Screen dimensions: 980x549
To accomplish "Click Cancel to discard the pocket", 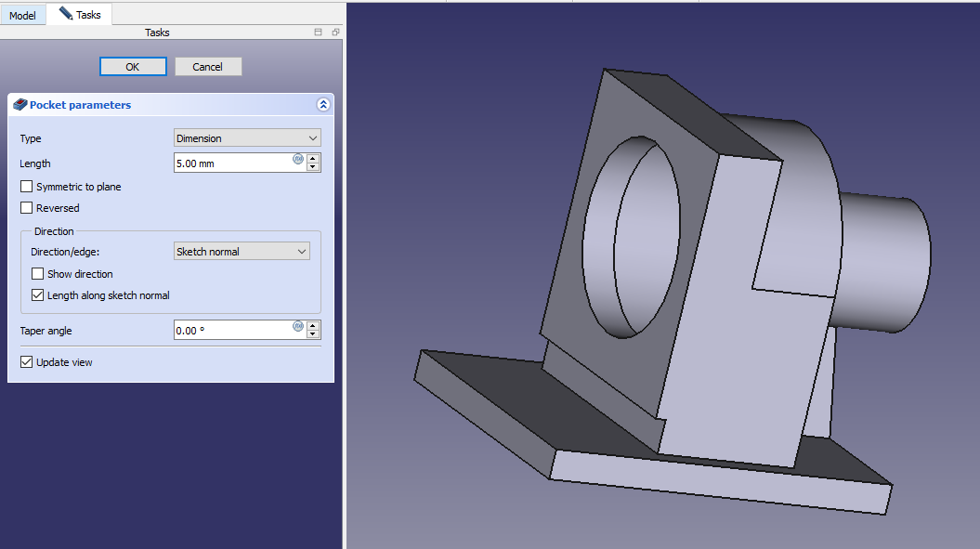I will [x=207, y=67].
